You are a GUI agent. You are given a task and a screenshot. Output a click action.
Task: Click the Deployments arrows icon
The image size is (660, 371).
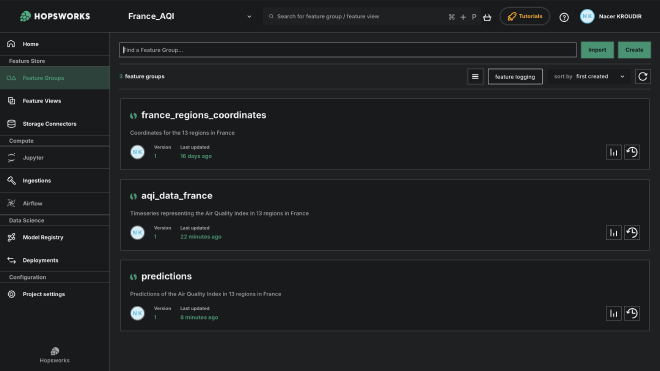click(x=11, y=260)
